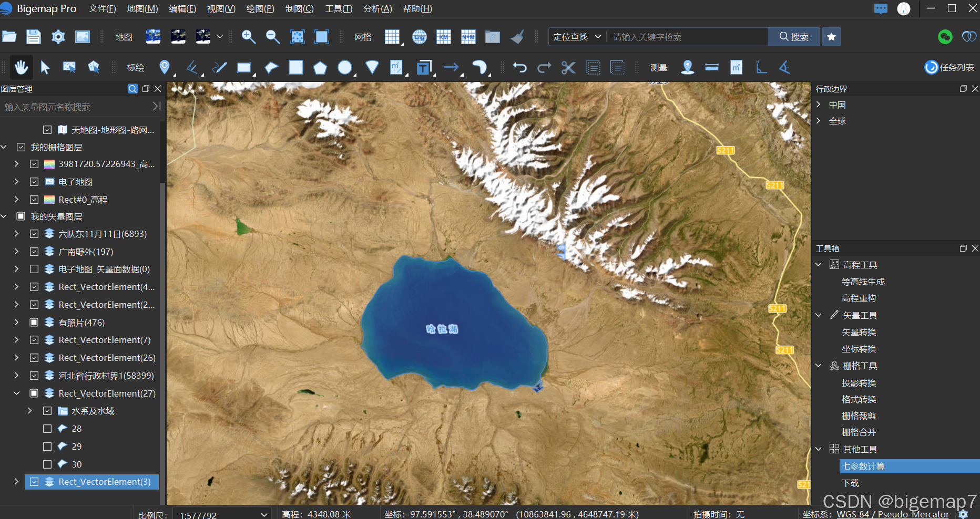Open the settings gear icon in toolbar
Screen dimensions: 980x519
tap(58, 37)
